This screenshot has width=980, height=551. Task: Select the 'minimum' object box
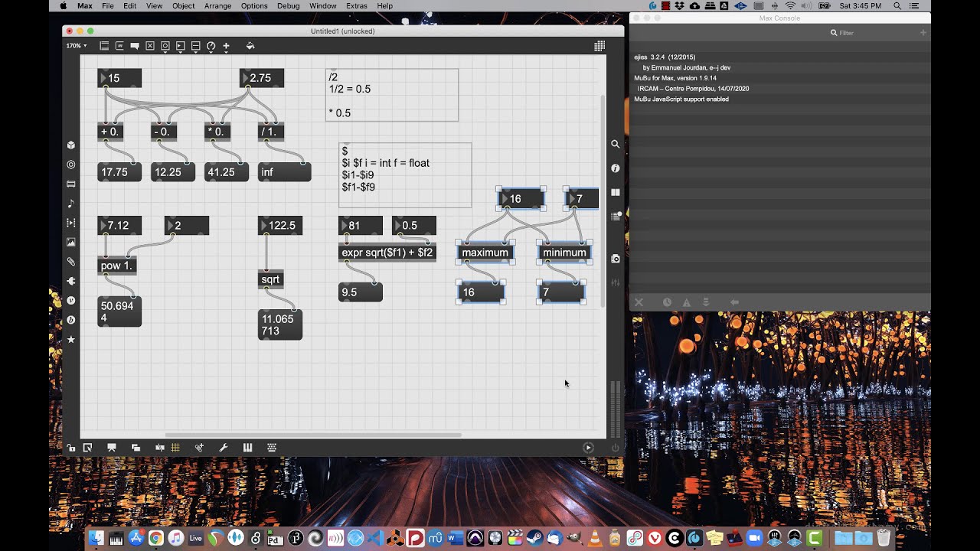click(564, 253)
